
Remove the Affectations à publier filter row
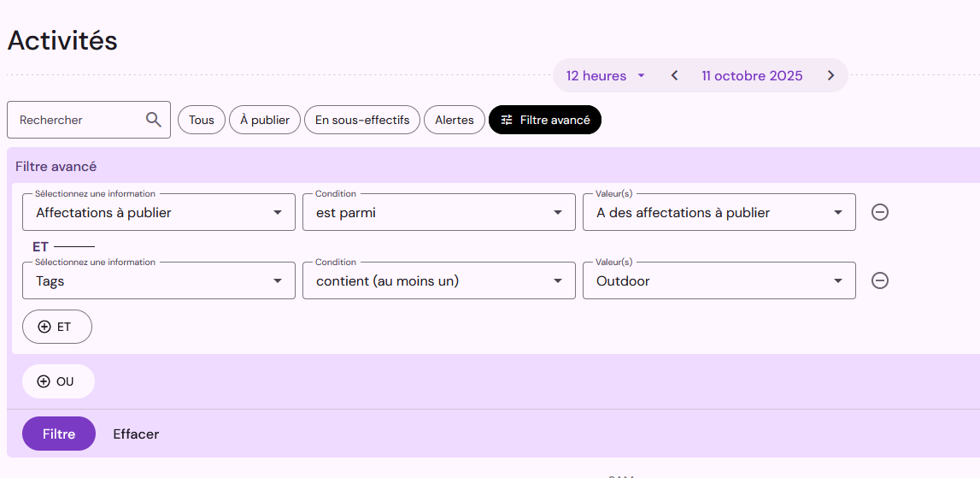[x=880, y=212]
